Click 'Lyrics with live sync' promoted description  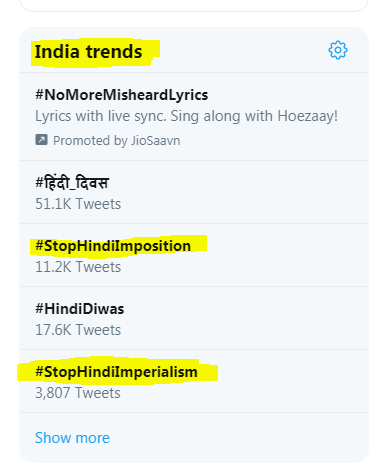(x=101, y=116)
